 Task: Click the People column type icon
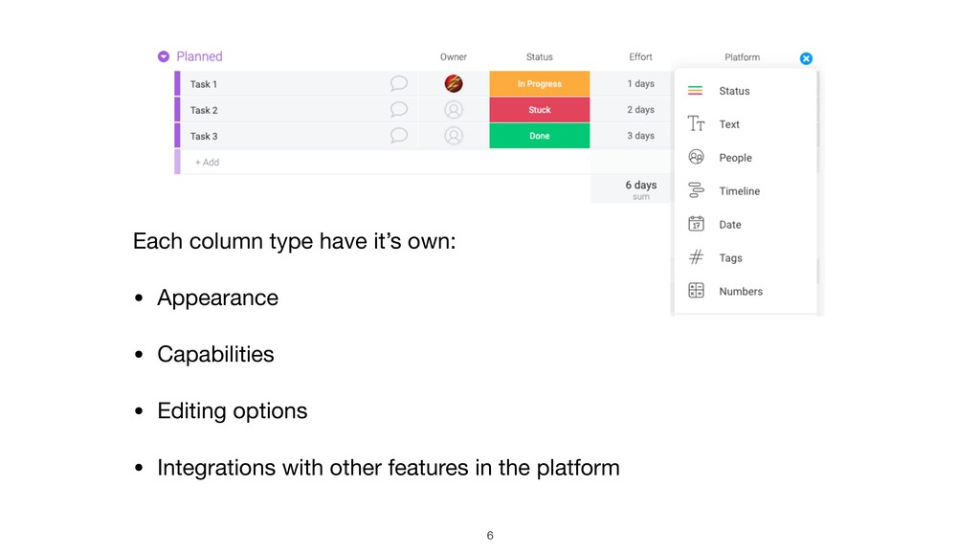(696, 158)
